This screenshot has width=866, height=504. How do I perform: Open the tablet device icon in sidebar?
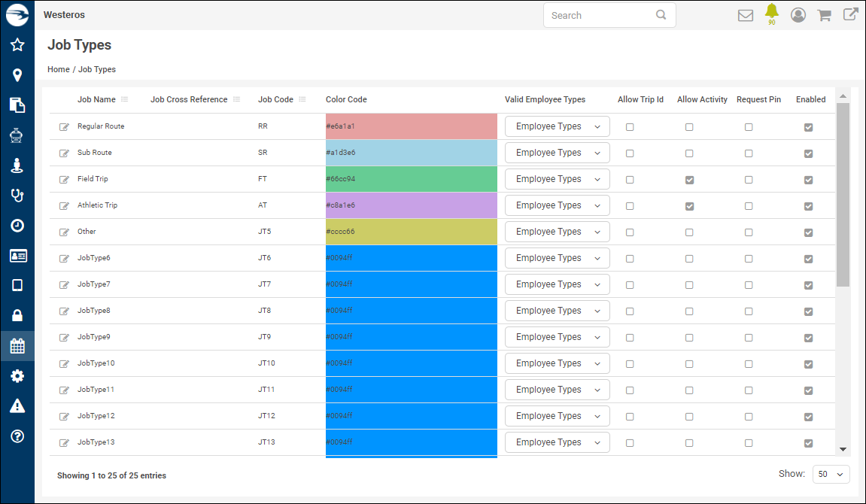tap(17, 285)
